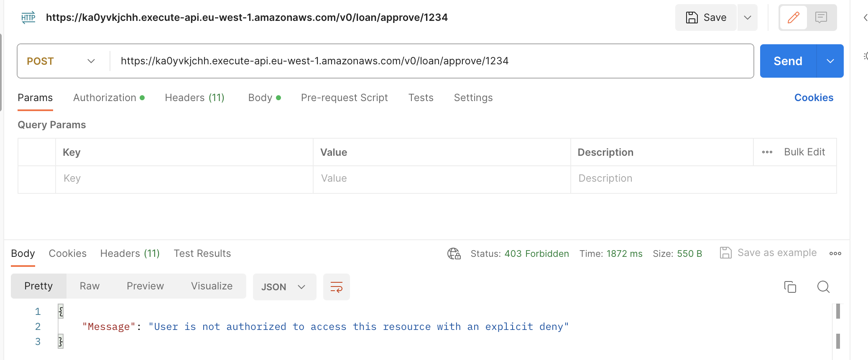The height and width of the screenshot is (360, 868).
Task: Click the Description input cell
Action: [x=704, y=179]
